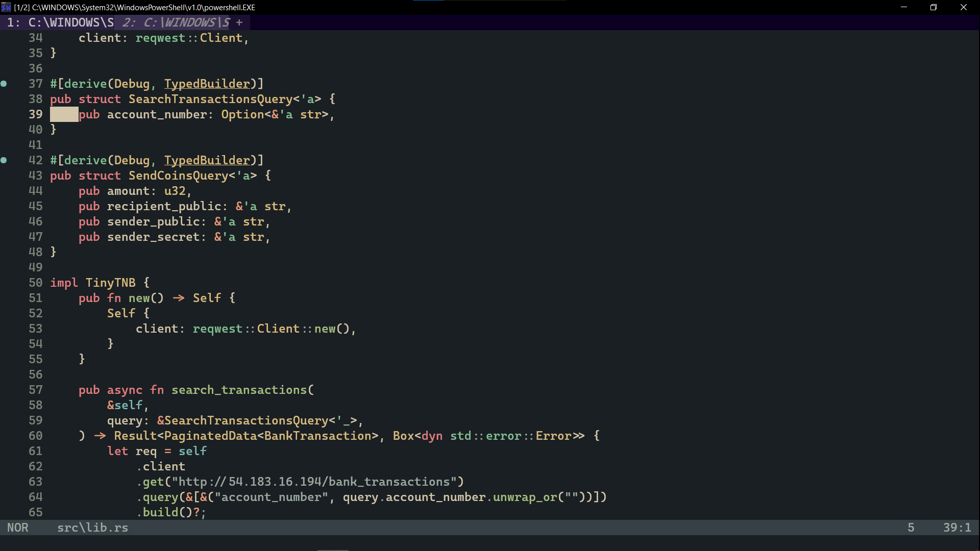Click the restore window button

click(934, 7)
